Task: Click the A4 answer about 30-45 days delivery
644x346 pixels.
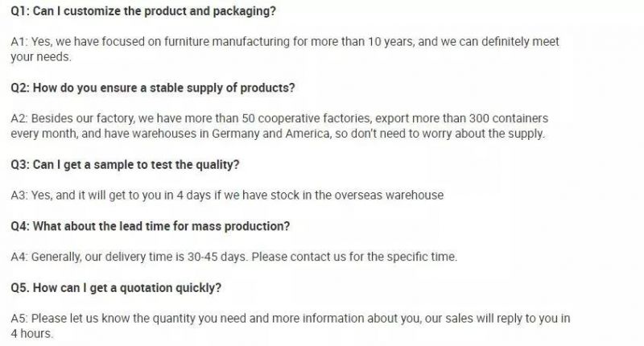Action: [234, 257]
